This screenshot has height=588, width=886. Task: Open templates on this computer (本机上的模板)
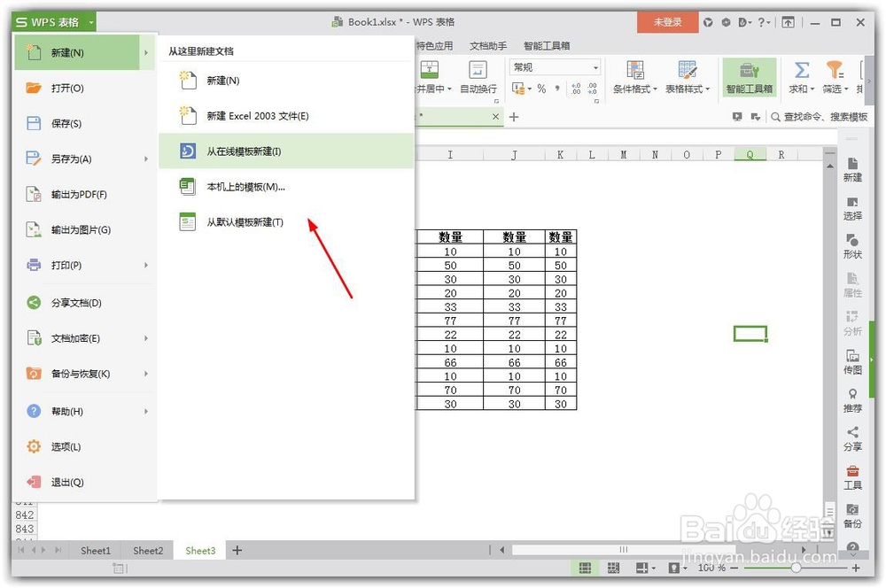[286, 186]
